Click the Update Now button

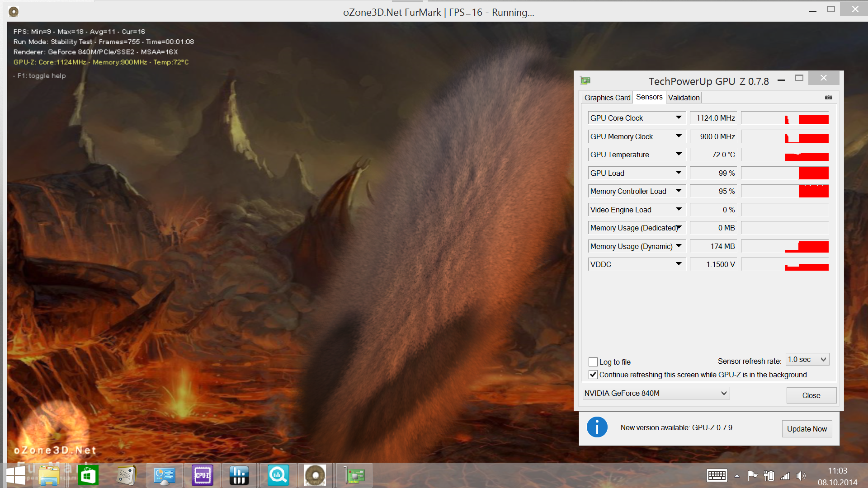tap(807, 429)
